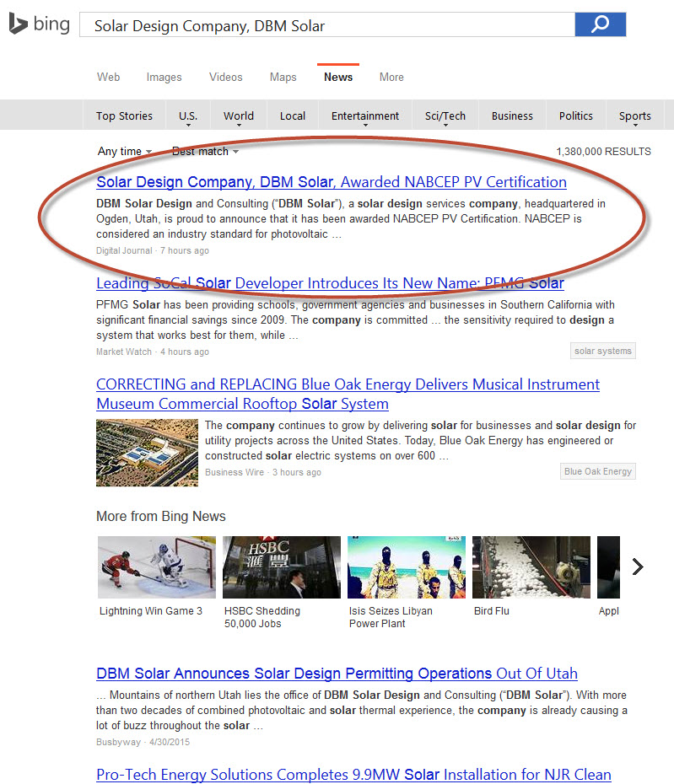Click the Isis Seizes Libyan Power Plant caption
The image size is (674, 784).
[391, 617]
